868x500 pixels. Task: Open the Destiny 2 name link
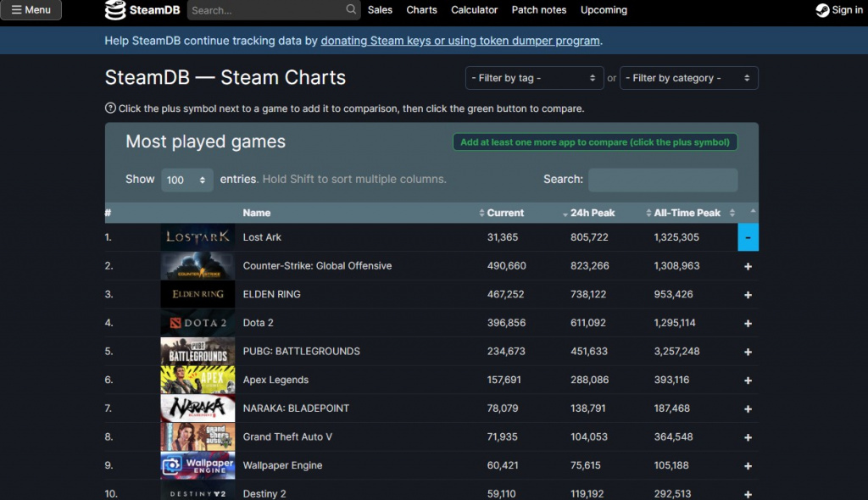pos(264,493)
